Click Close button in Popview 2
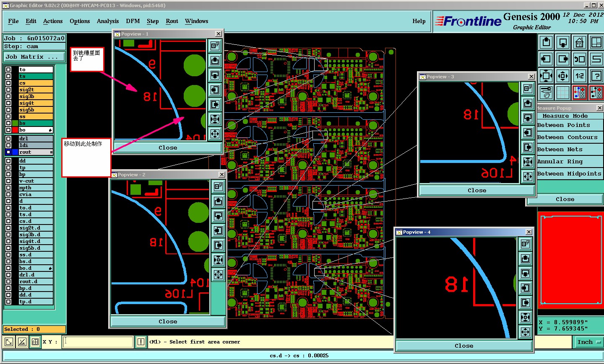This screenshot has height=364, width=604. 168,321
